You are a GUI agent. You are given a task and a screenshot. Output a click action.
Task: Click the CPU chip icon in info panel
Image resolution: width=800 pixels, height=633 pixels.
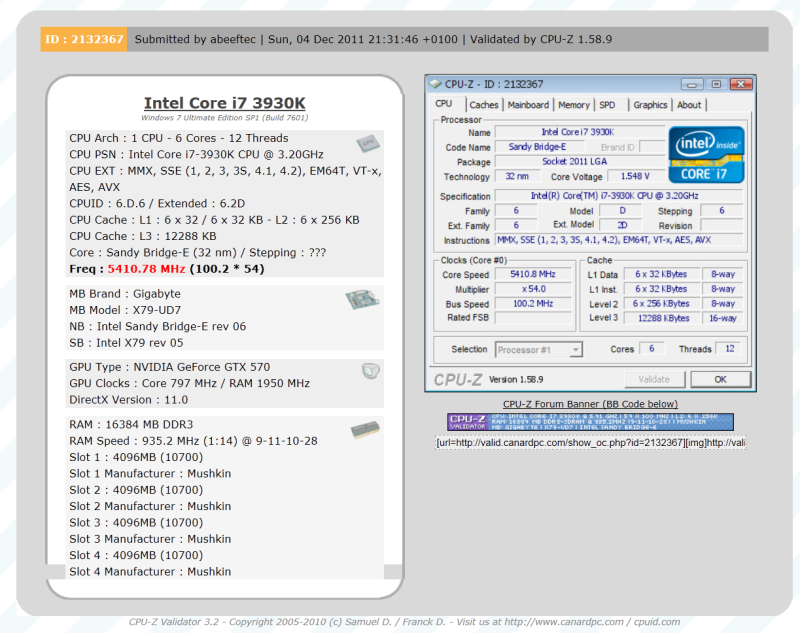click(366, 144)
